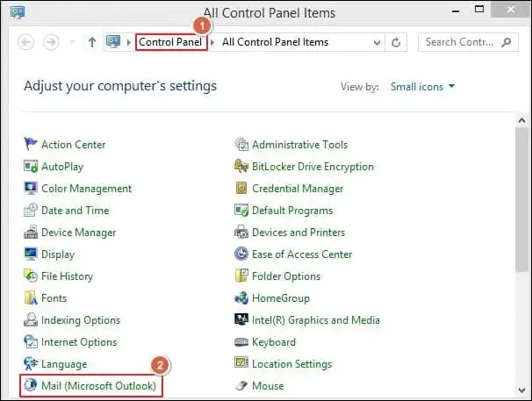
Task: Click the Mail (Microsoft Outlook) icon
Action: click(32, 386)
